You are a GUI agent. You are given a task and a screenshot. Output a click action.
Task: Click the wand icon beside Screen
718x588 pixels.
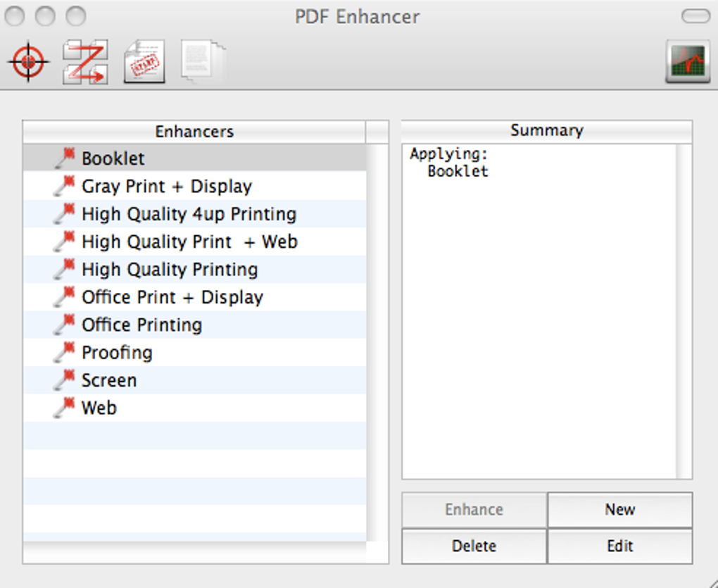[65, 380]
